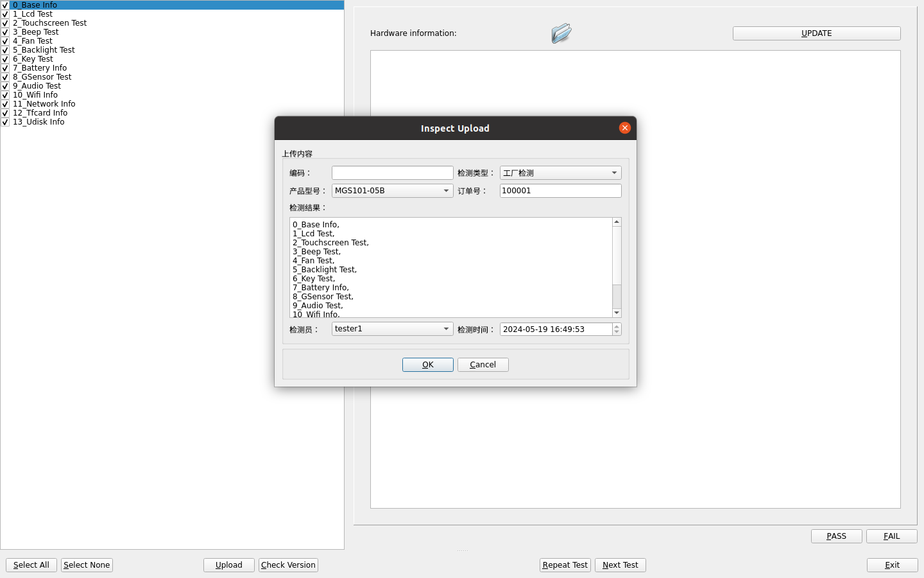This screenshot has height=578, width=924.
Task: Uncheck the 13_Udisk Info checkbox
Action: pyautogui.click(x=5, y=122)
